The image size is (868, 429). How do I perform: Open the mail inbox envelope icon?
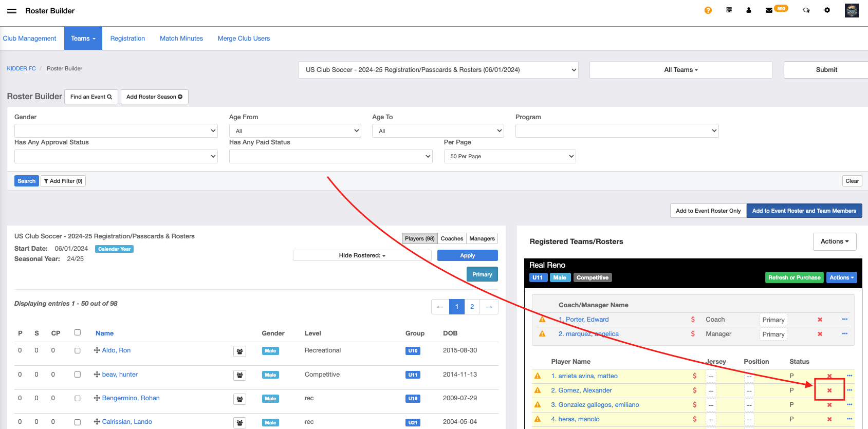769,10
